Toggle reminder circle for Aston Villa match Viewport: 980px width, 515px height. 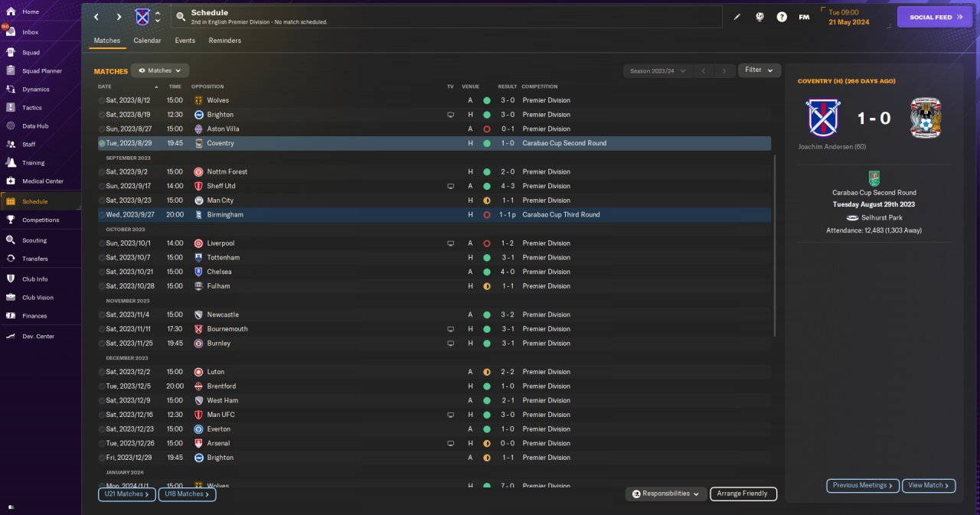pos(102,129)
